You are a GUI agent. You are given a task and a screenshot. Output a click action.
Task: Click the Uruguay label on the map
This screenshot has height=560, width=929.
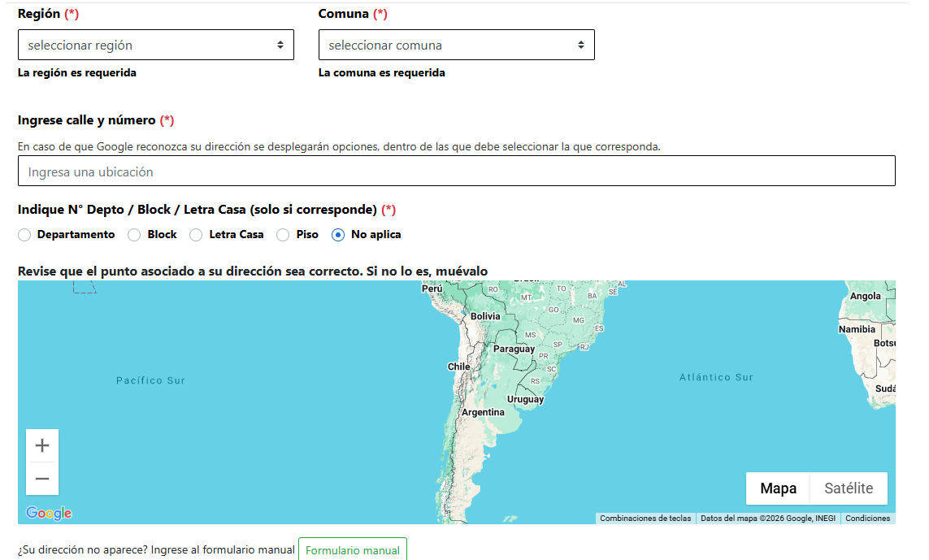[525, 399]
